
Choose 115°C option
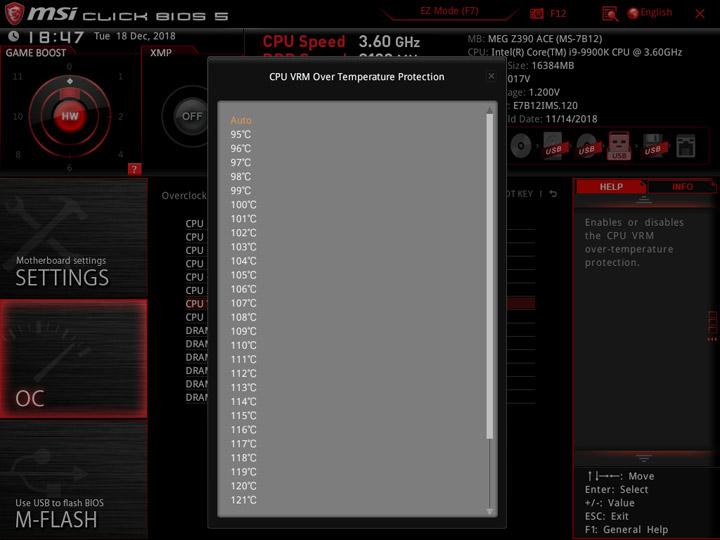(x=243, y=416)
